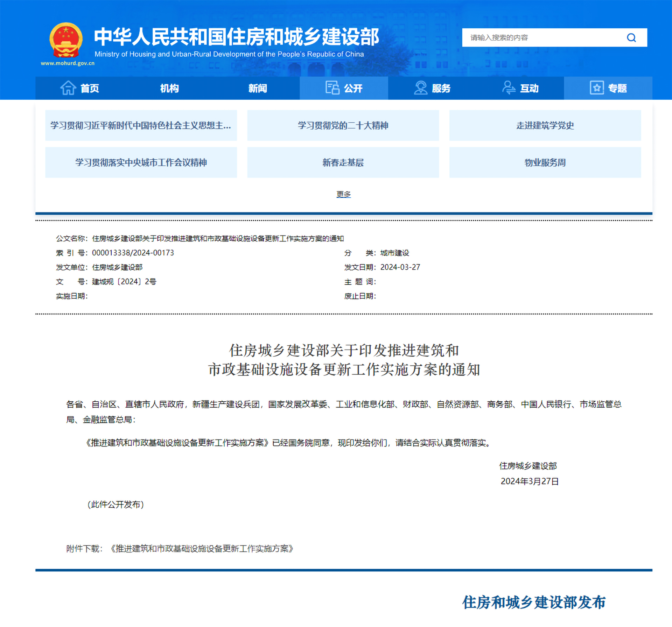Click the home house icon
This screenshot has height=627, width=672.
(68, 88)
